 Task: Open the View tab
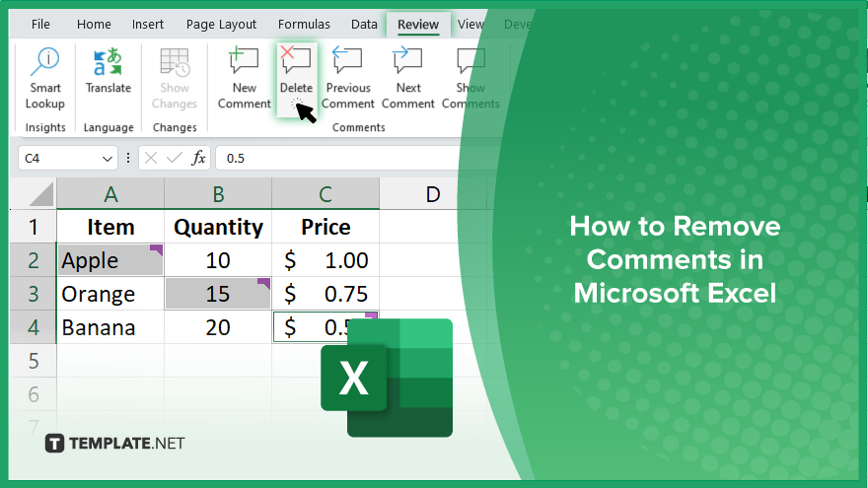pyautogui.click(x=470, y=25)
